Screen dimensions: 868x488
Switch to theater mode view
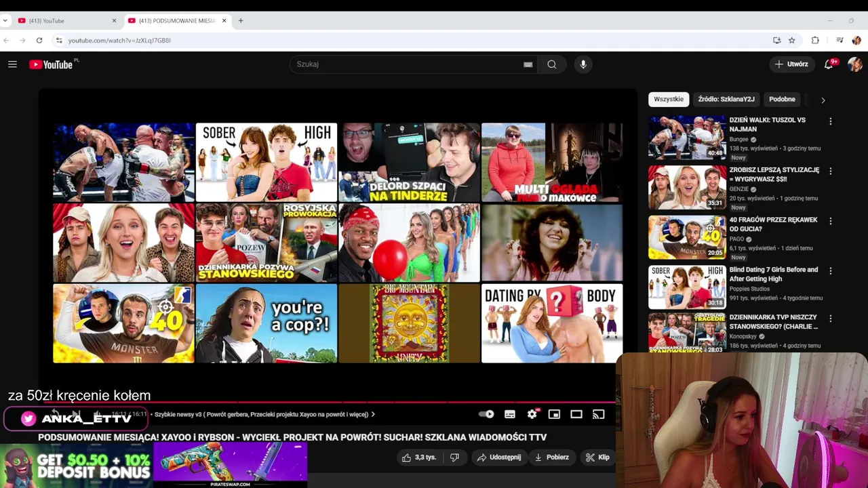tap(576, 414)
